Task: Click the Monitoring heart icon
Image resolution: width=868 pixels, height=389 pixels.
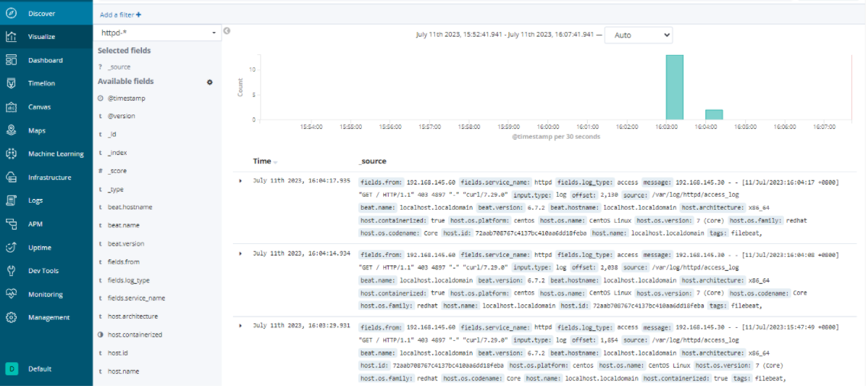Action: point(11,294)
